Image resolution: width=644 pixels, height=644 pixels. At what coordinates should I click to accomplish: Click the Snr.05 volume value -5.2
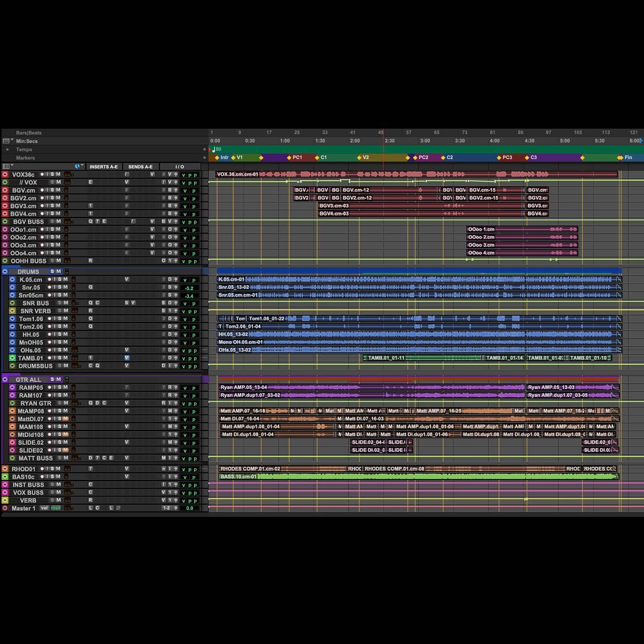[189, 288]
